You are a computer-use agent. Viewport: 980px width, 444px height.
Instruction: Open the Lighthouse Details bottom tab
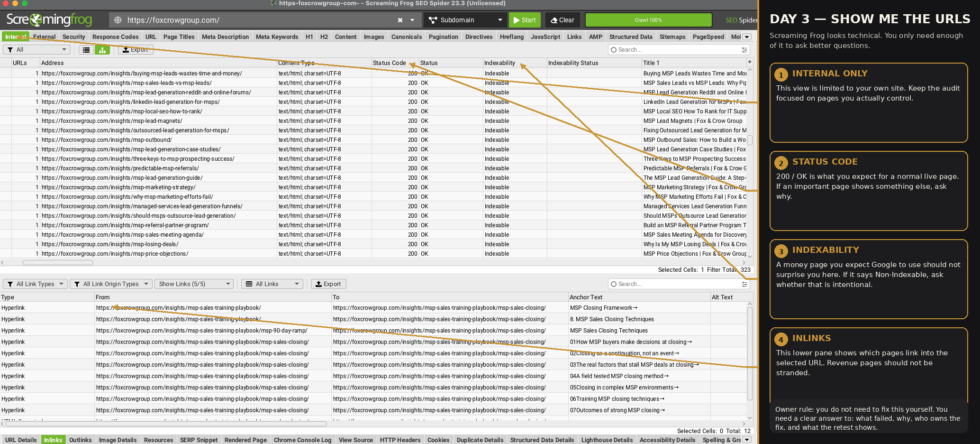click(607, 440)
